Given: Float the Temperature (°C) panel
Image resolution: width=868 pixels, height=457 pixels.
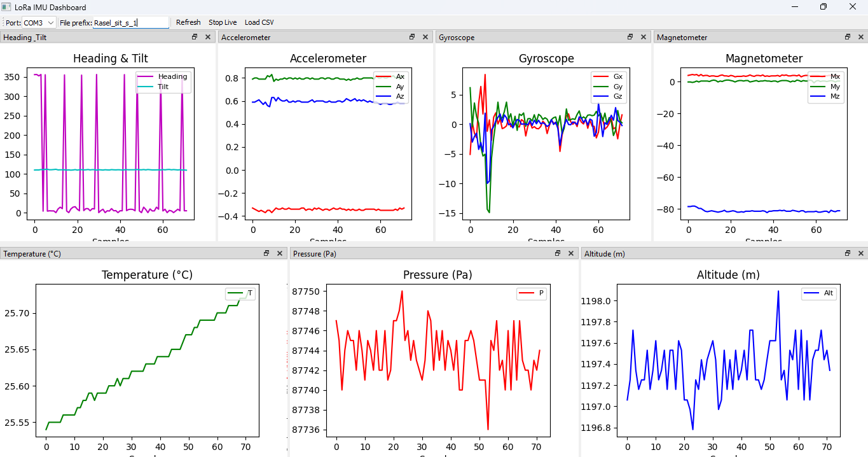Looking at the screenshot, I should click(x=266, y=253).
